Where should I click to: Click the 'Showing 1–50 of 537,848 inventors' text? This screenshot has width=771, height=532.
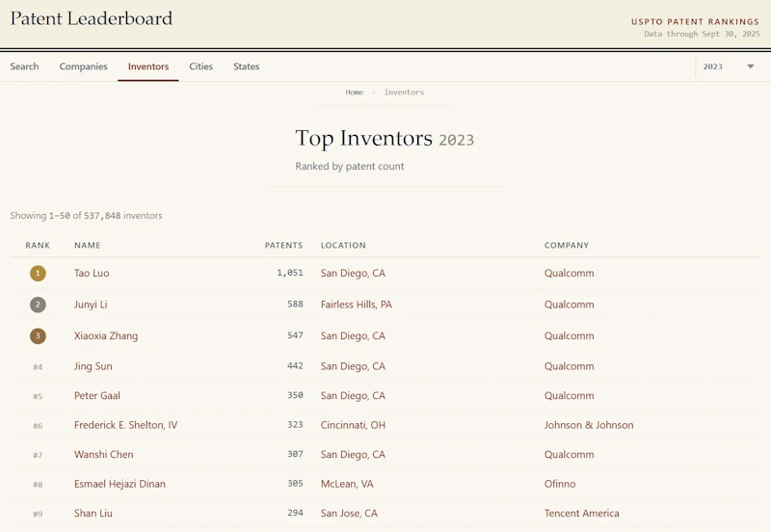pos(86,216)
